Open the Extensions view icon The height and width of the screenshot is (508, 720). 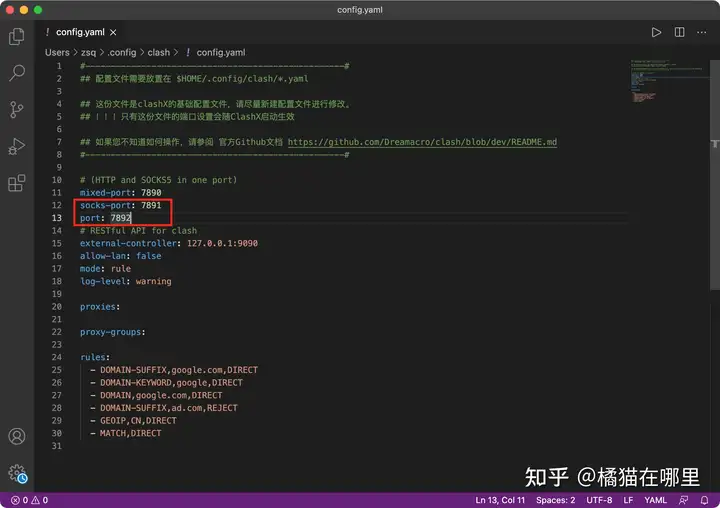[17, 183]
